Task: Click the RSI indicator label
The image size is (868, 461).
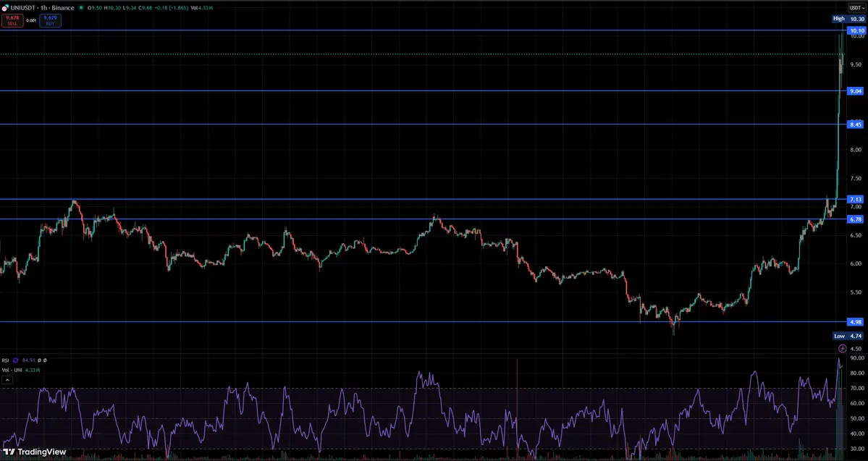Action: (x=6, y=360)
